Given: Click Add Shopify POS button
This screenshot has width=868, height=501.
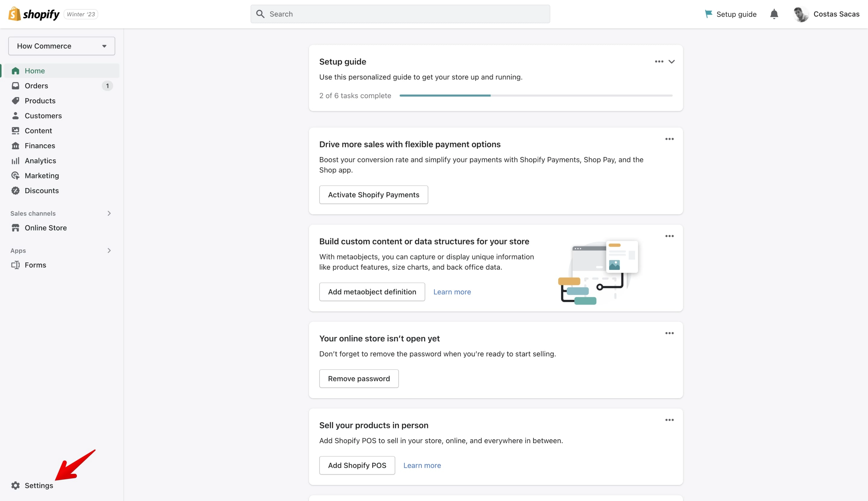Looking at the screenshot, I should coord(357,465).
